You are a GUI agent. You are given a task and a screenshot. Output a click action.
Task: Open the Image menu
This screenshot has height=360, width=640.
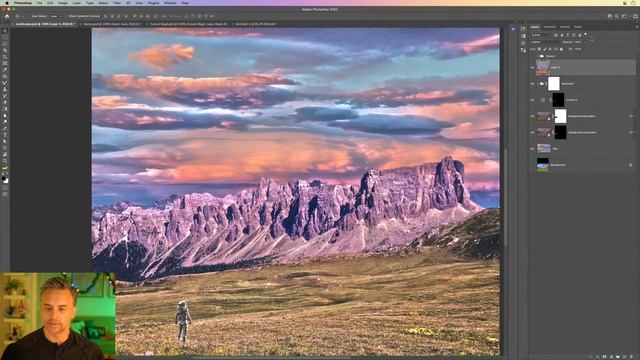coord(62,3)
